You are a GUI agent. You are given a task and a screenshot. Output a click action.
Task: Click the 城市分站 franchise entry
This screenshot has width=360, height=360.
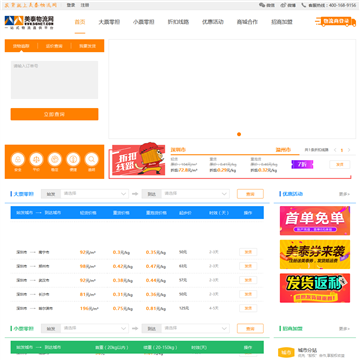[x=307, y=350]
